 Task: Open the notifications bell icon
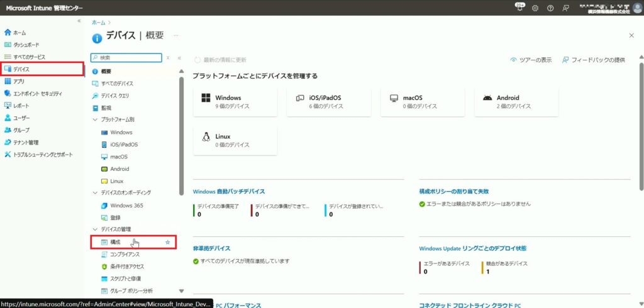(520, 8)
